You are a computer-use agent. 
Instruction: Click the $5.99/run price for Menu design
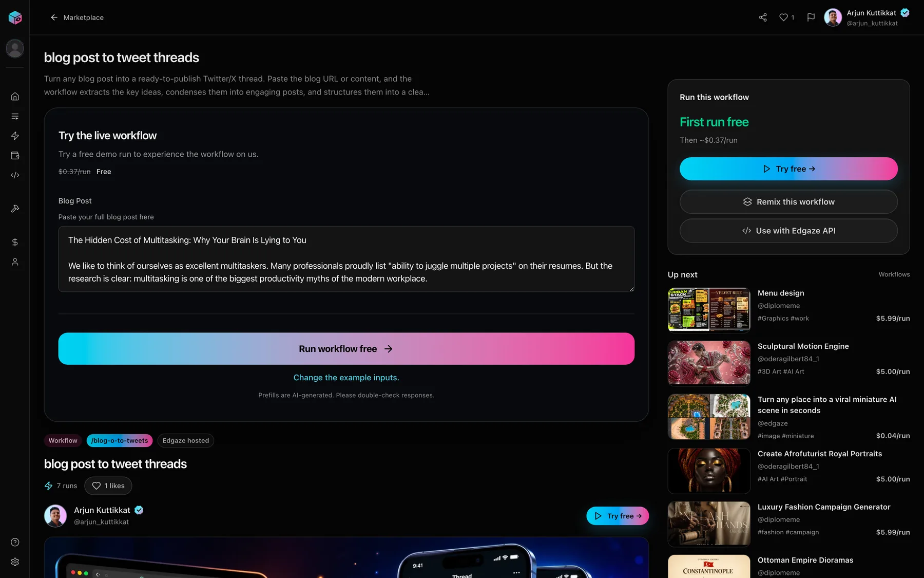893,319
